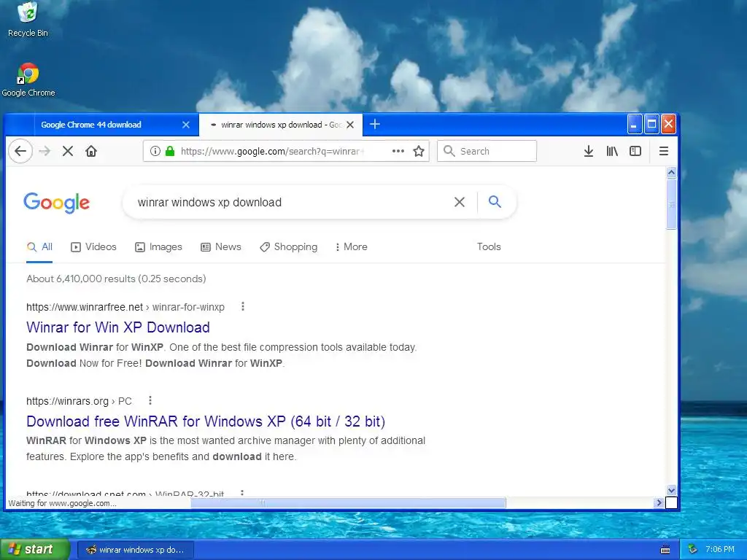Screen dimensions: 747x560
Task: Click the horizontal scrollbar thumb
Action: [x=348, y=502]
